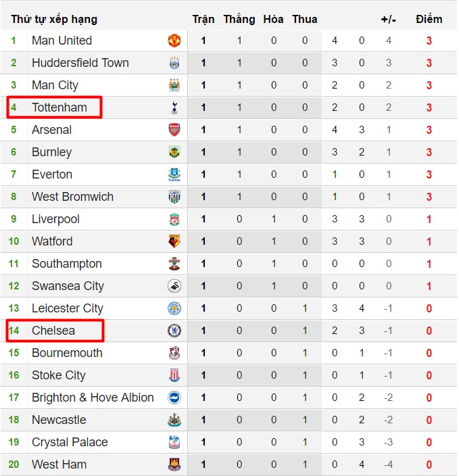Open the Leicester City team link
This screenshot has height=476, width=459.
(68, 308)
